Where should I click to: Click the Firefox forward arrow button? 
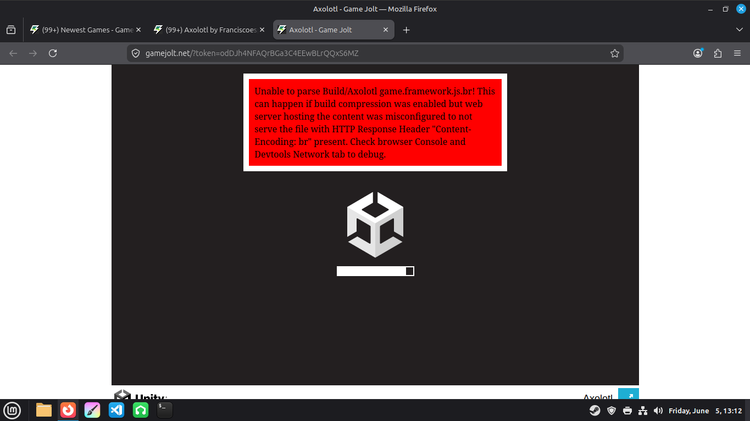point(33,53)
